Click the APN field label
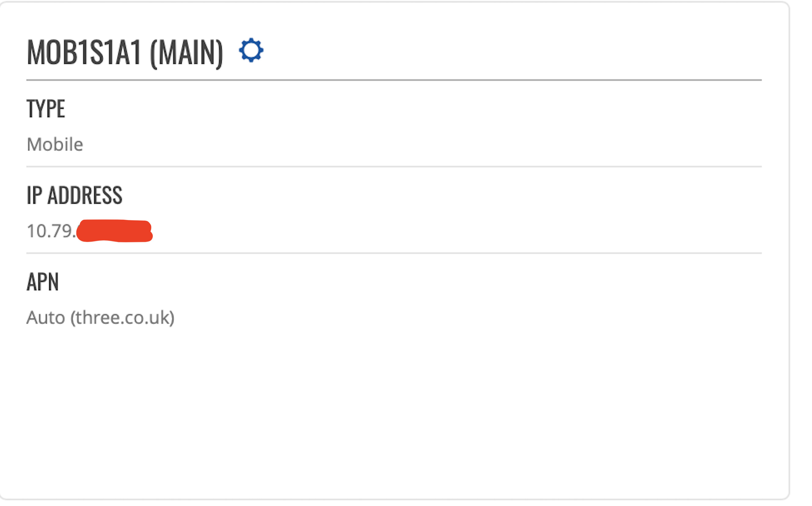The image size is (812, 506). 42,281
